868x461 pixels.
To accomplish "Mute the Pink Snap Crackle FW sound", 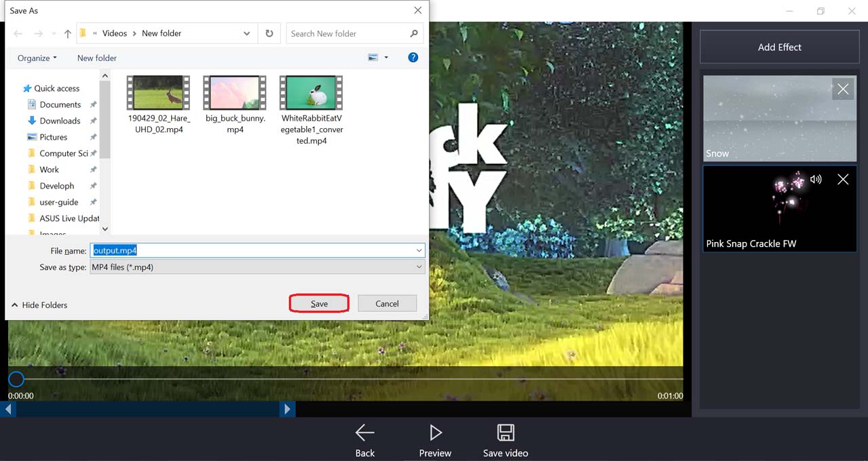I will [x=816, y=180].
